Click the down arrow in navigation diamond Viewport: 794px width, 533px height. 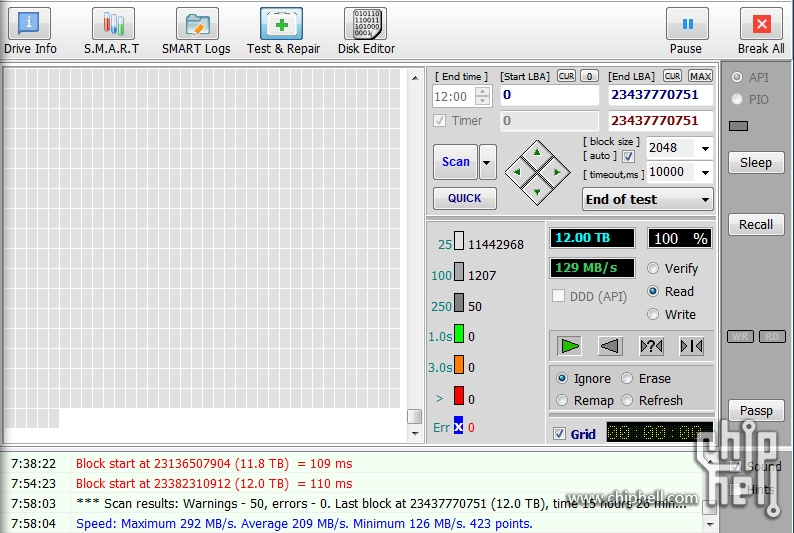tap(537, 192)
